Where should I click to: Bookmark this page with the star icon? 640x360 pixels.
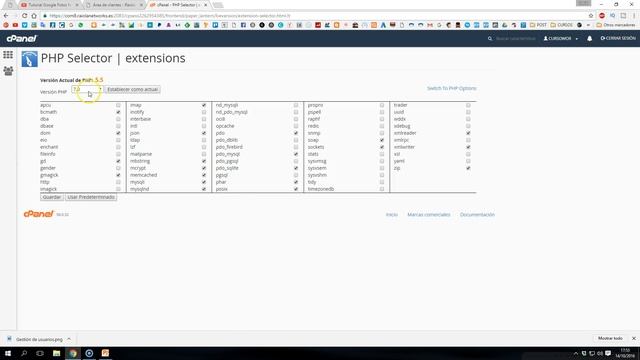pyautogui.click(x=591, y=16)
